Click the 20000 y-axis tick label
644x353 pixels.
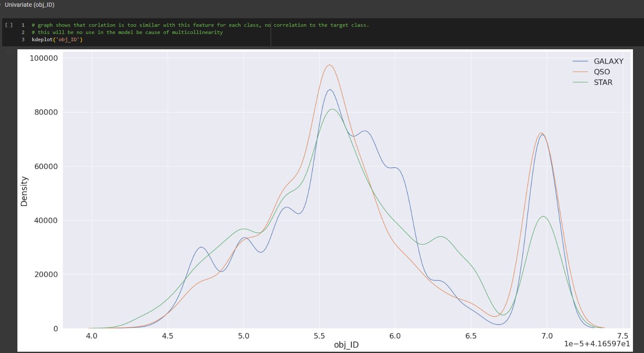pos(46,274)
